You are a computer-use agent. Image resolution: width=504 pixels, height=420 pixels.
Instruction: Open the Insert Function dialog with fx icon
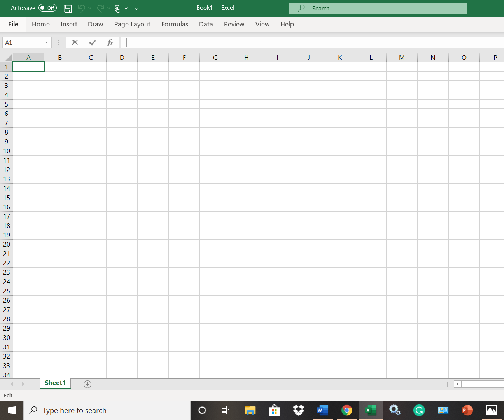pyautogui.click(x=110, y=42)
